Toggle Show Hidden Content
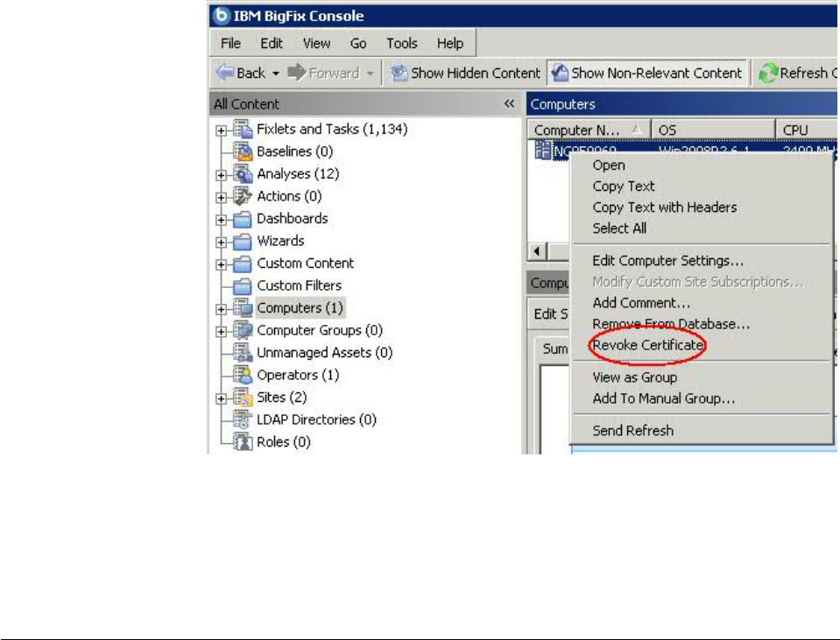This screenshot has height=640, width=840. point(465,73)
